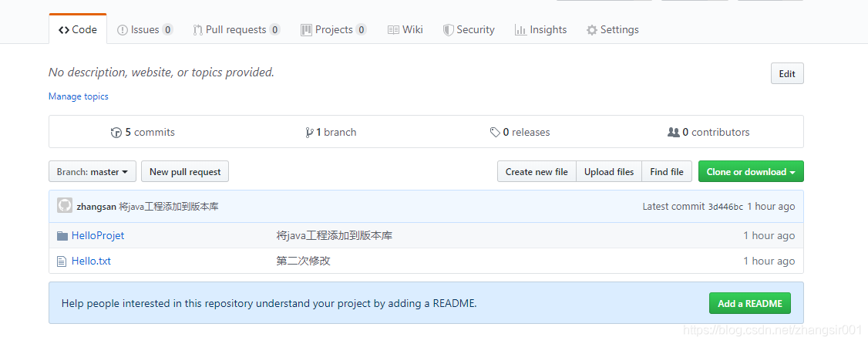Click '1 hour ago' in HelloProjet row
Screen dimensions: 868x344
(769, 235)
